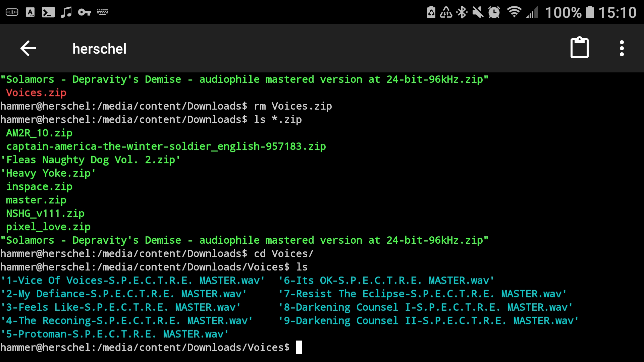Image resolution: width=644 pixels, height=362 pixels.
Task: Tap the 5-Protoman MASTER.wav filename
Action: click(x=115, y=334)
